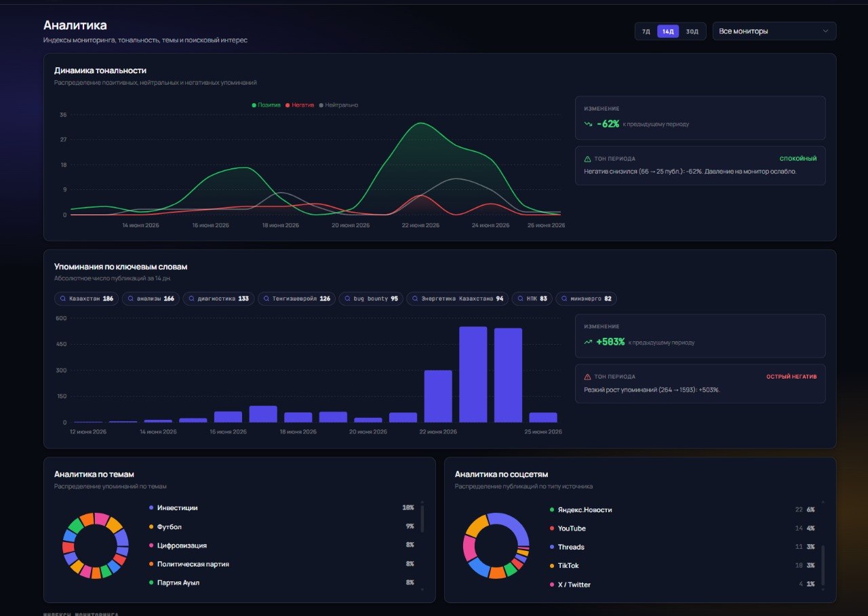Click the Футбол topic row
868x616 pixels.
point(281,527)
